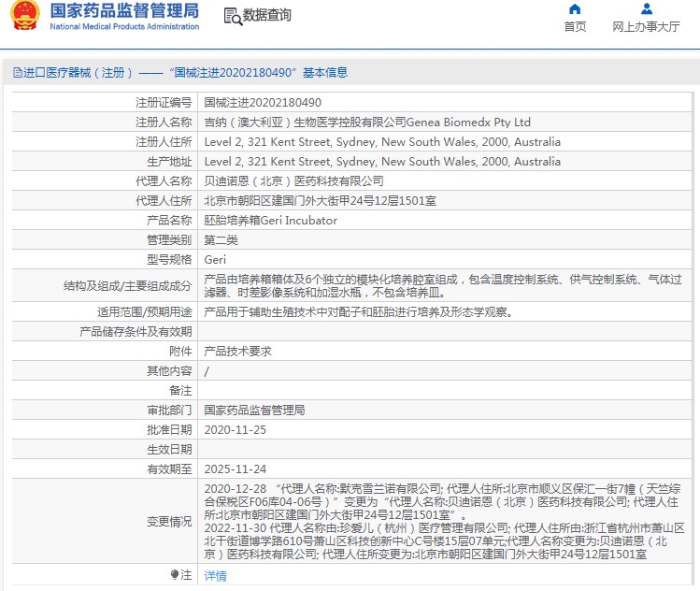Click National Medical Products Administration subtitle
The image size is (700, 591).
(x=124, y=26)
